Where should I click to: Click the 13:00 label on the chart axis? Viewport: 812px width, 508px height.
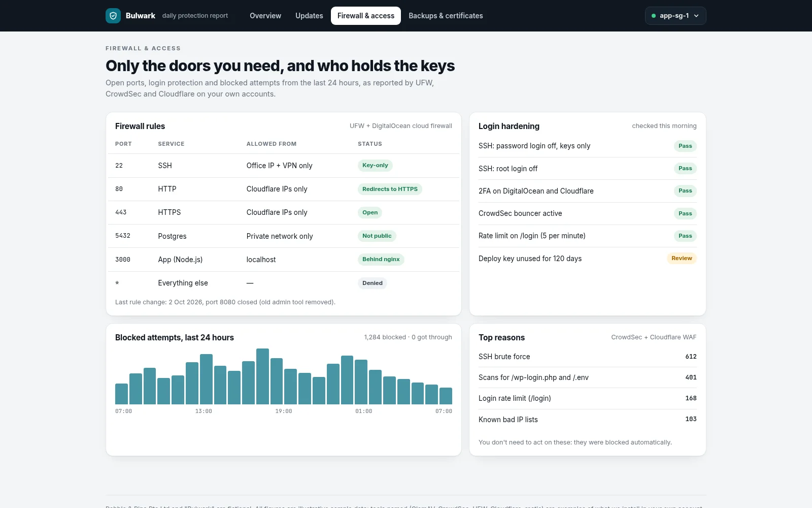(204, 411)
